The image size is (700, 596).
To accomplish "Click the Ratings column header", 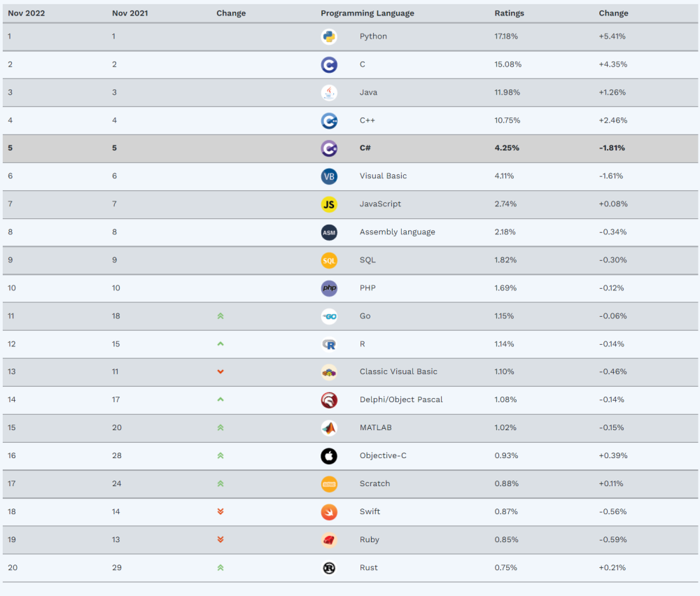I will (x=509, y=13).
